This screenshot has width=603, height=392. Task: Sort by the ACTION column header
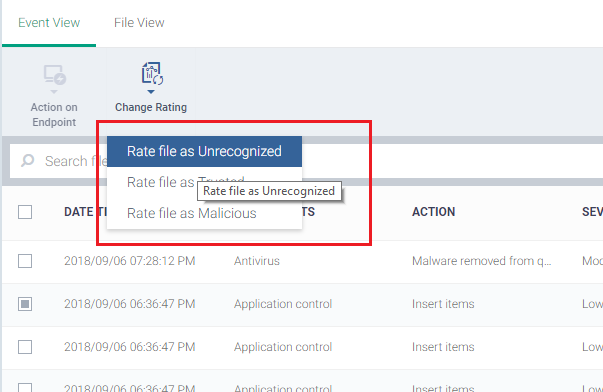tap(433, 212)
